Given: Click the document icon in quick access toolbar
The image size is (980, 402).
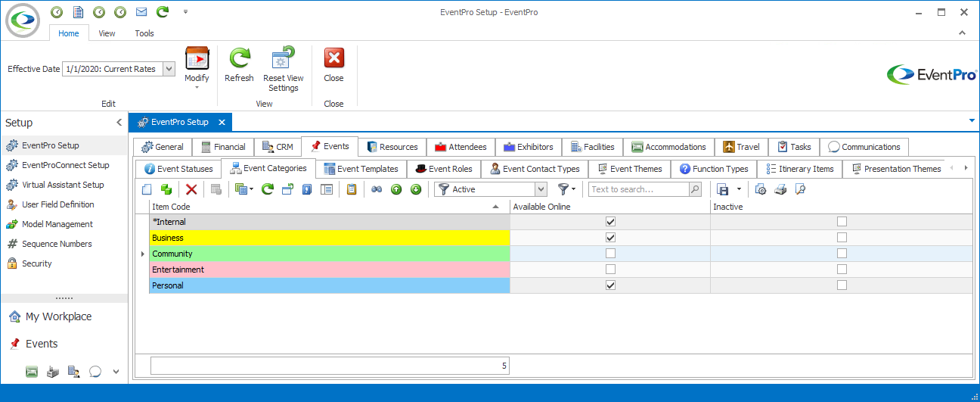Looking at the screenshot, I should click(78, 12).
